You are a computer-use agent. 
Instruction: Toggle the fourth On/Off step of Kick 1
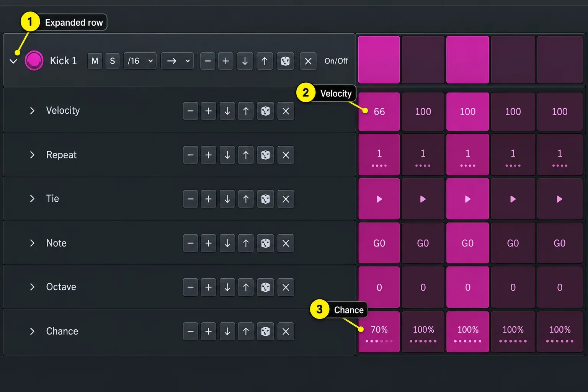(x=513, y=60)
